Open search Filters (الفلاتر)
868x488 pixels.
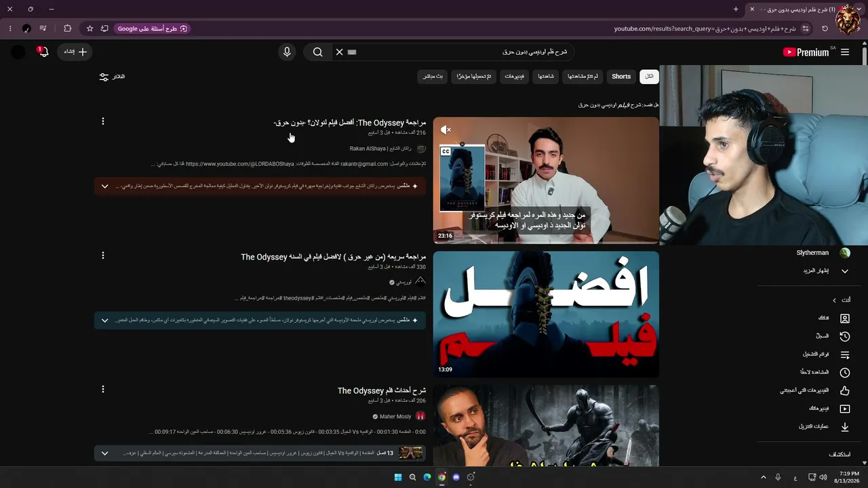tap(112, 77)
